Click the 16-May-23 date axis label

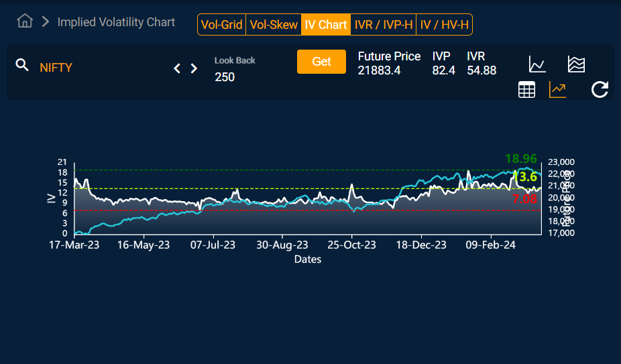[144, 245]
